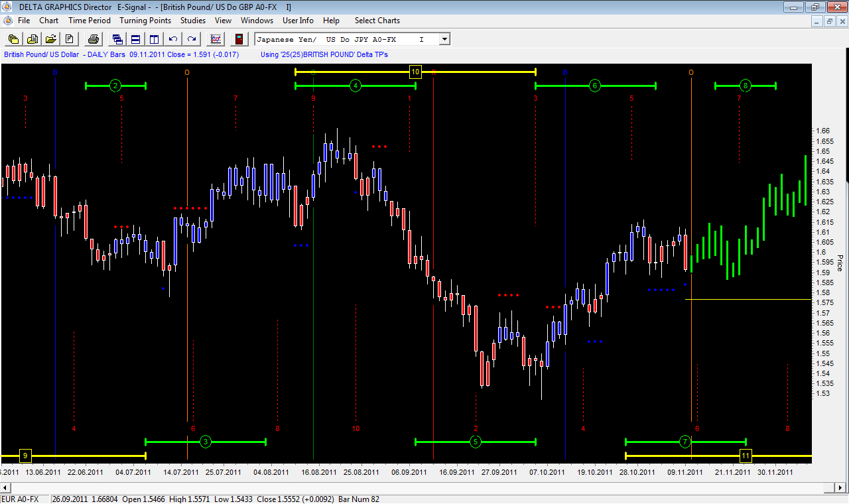
Task: Click the yellow turning point 10 marker
Action: click(415, 72)
